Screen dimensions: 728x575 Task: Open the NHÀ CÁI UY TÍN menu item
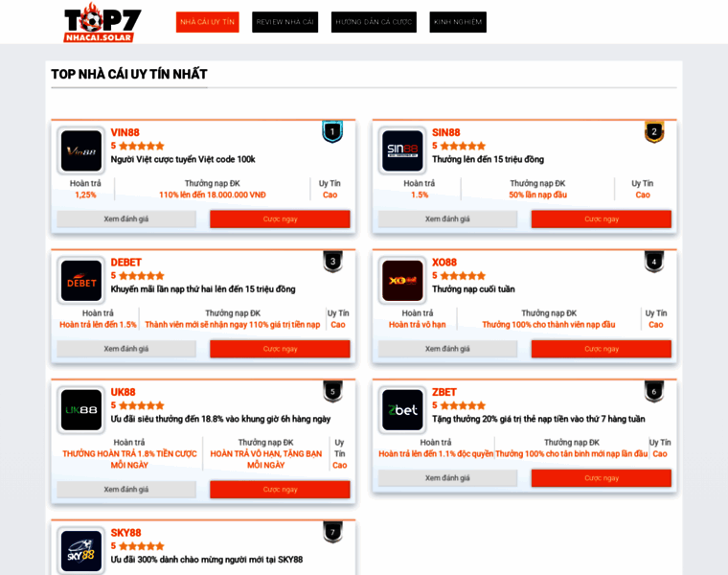pos(208,22)
